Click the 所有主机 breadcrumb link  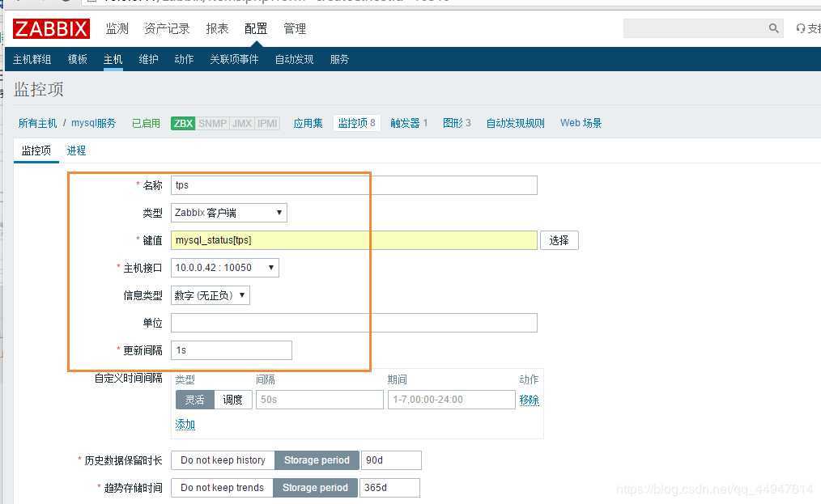pos(37,123)
